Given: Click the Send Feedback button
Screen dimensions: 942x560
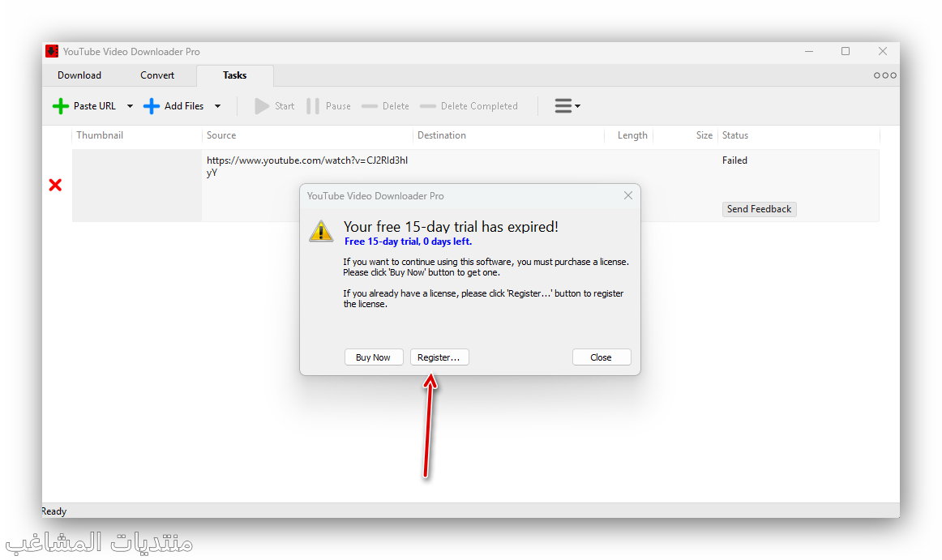Looking at the screenshot, I should pos(760,209).
